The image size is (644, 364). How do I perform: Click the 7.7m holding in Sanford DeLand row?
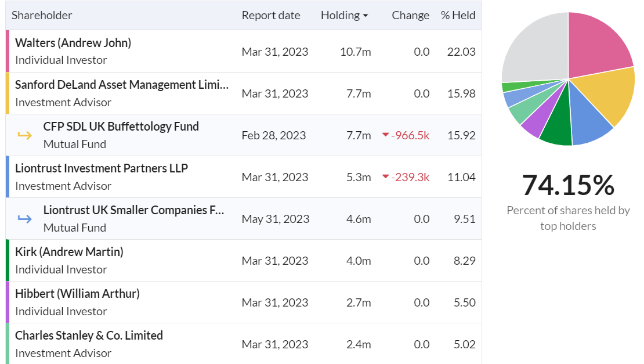pos(359,93)
